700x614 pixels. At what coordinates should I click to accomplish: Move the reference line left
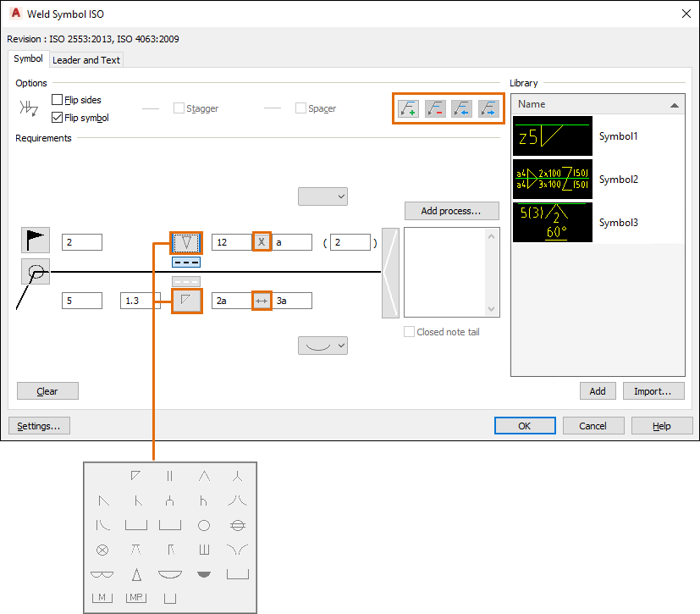point(462,108)
